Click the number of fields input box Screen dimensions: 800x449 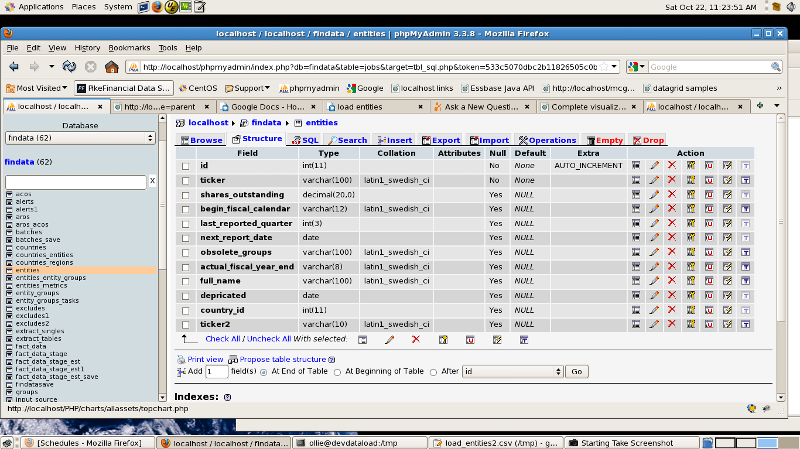pos(216,371)
